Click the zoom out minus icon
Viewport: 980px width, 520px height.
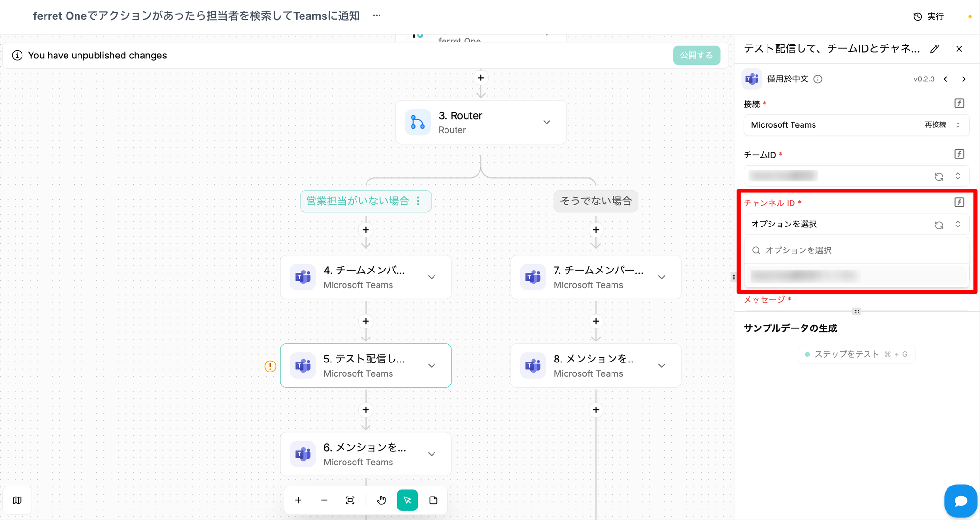click(x=324, y=500)
